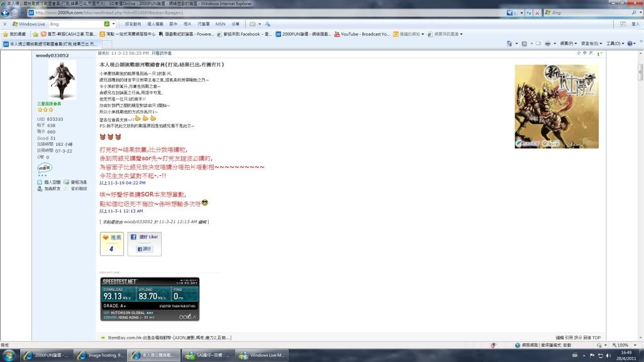Open the Windows Live Messenger taskbar item
Viewport: 644px width, 362px height.
[x=264, y=355]
